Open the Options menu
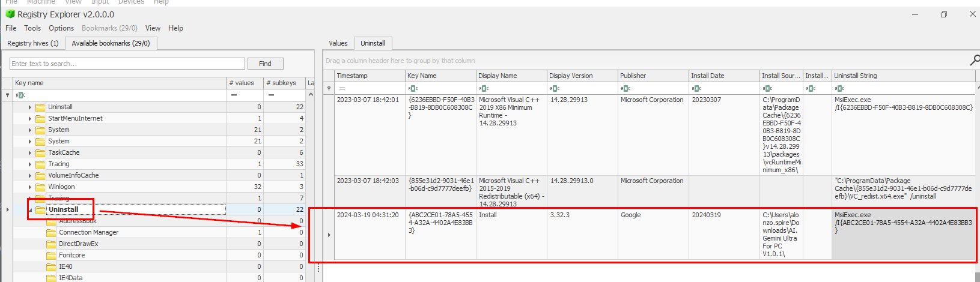 point(61,28)
